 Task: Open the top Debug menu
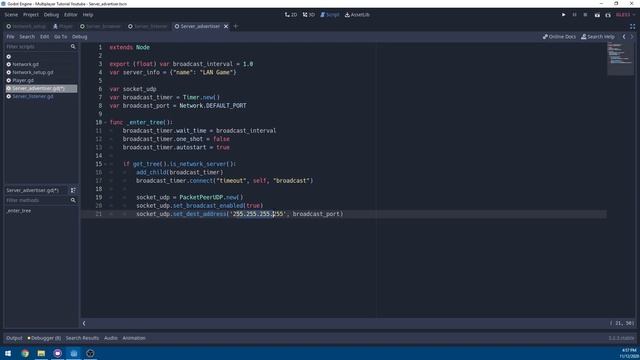[x=51, y=15]
